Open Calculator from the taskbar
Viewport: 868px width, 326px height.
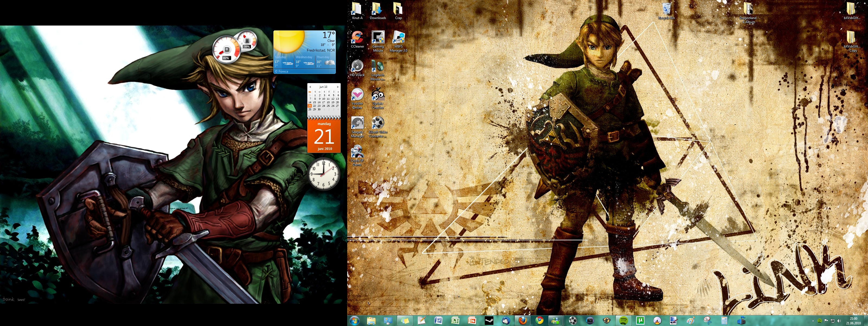click(x=724, y=320)
